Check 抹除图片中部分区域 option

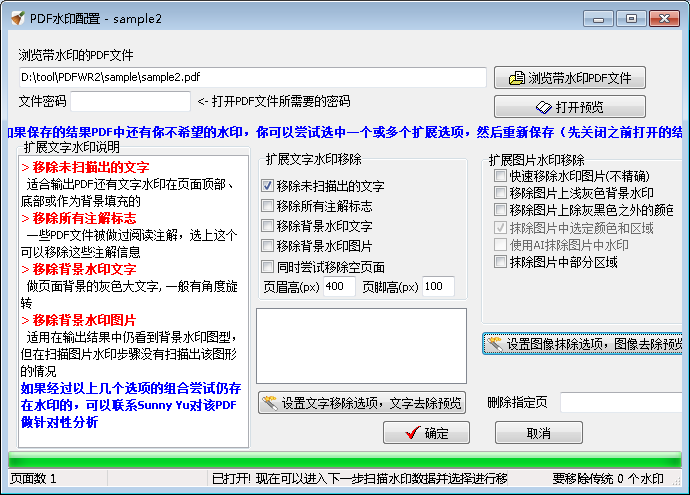click(500, 262)
